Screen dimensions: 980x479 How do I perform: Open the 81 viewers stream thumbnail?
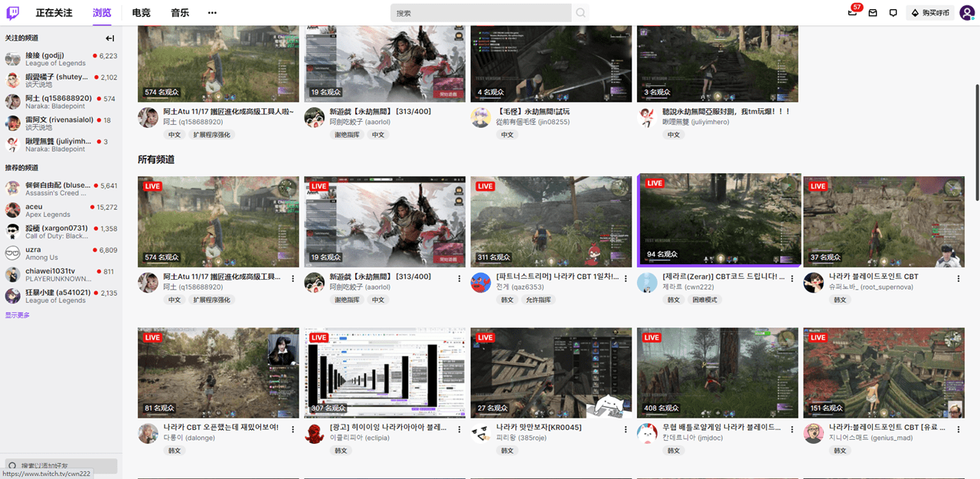(218, 373)
